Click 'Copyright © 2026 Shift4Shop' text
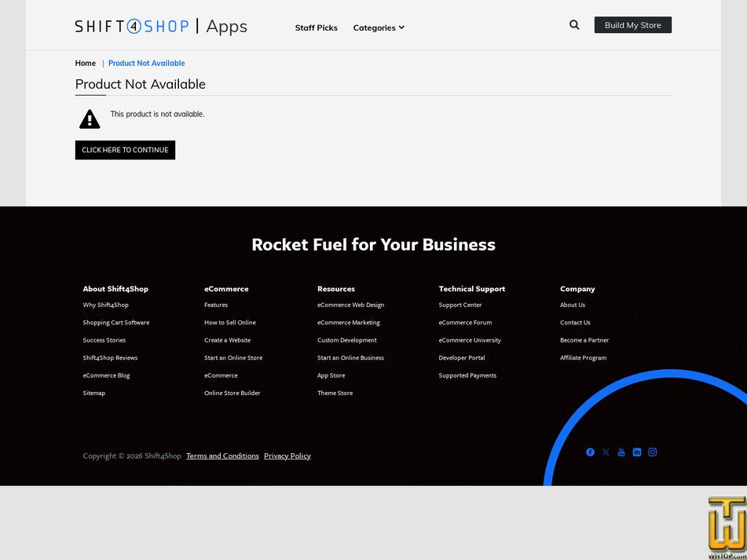The image size is (747, 560). point(132,456)
